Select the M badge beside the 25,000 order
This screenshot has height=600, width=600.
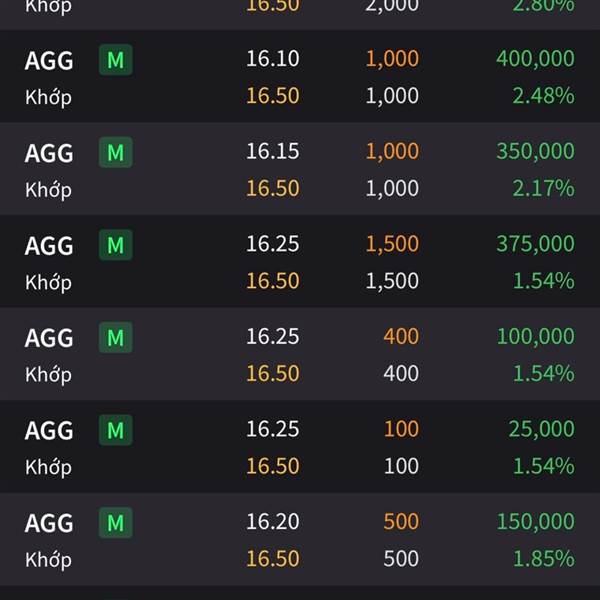(115, 430)
